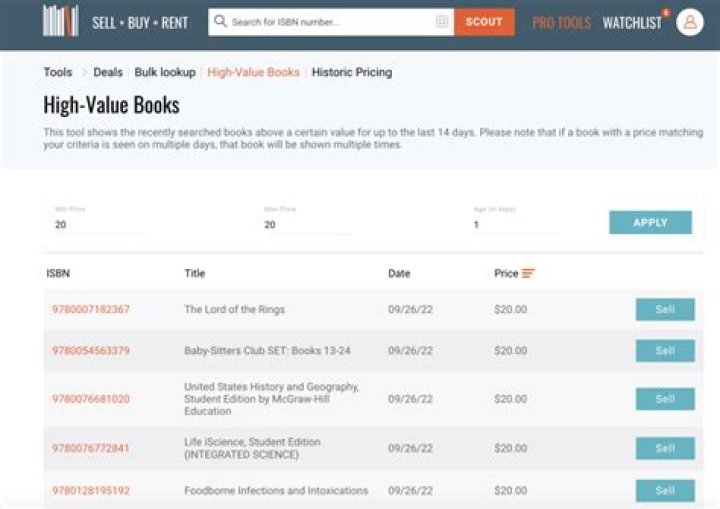Sell The Lord of the Rings

click(x=665, y=309)
